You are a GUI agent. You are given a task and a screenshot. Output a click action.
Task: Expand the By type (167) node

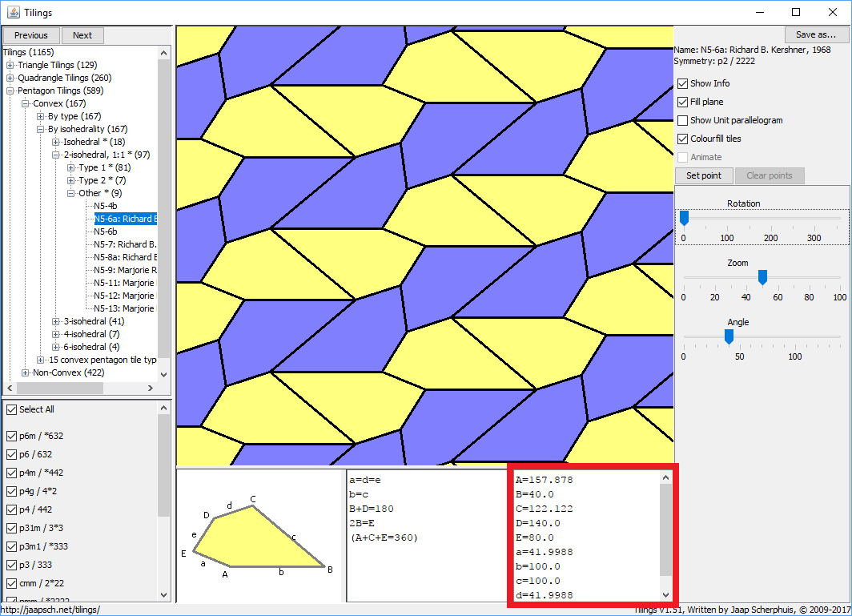point(40,116)
